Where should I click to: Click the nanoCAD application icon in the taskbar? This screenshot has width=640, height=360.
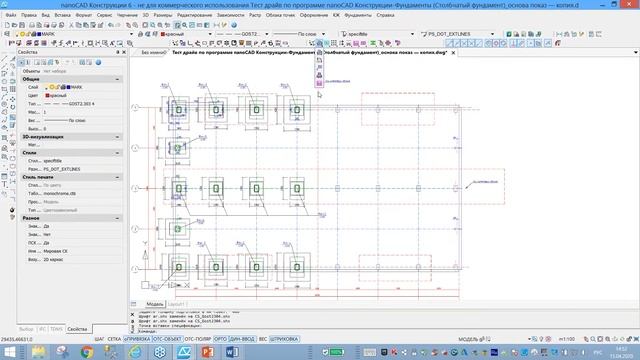coord(184,352)
